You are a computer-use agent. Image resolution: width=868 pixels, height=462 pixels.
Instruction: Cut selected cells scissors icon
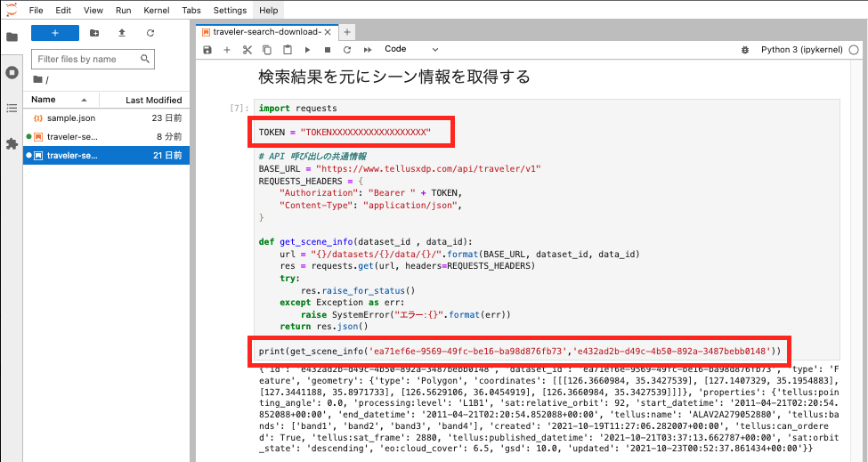(x=247, y=50)
